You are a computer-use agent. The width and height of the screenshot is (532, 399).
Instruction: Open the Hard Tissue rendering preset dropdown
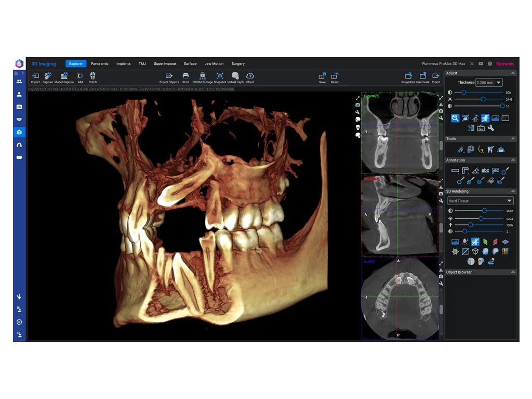click(481, 201)
